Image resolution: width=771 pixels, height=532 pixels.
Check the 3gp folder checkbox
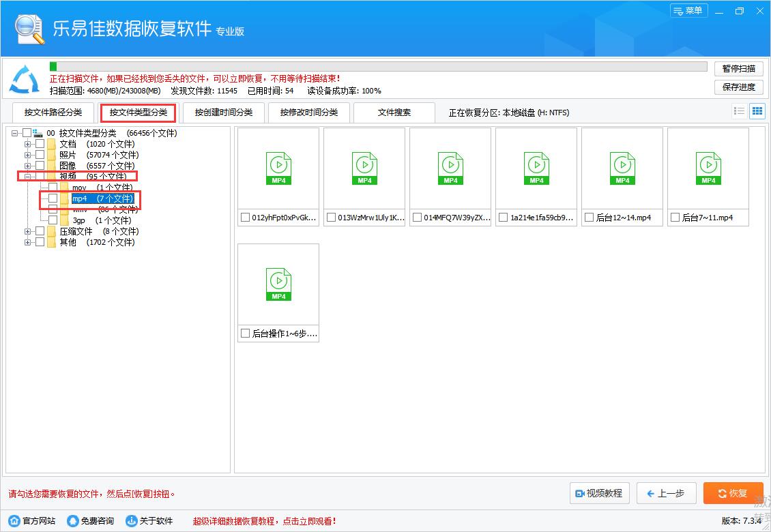point(53,220)
